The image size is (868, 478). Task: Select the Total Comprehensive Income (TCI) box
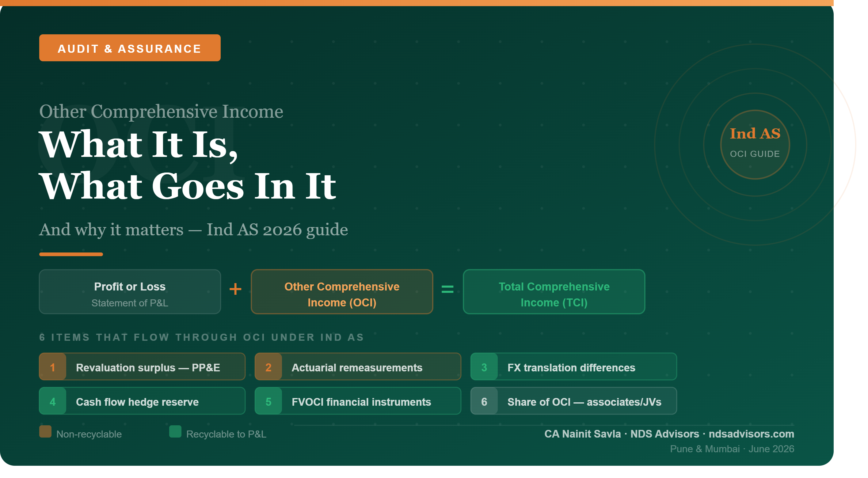(x=554, y=292)
